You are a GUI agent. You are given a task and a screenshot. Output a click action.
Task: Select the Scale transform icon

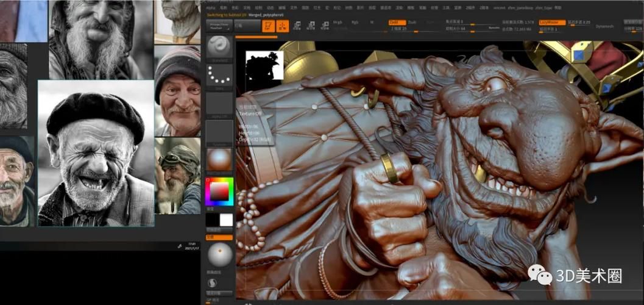click(x=311, y=26)
